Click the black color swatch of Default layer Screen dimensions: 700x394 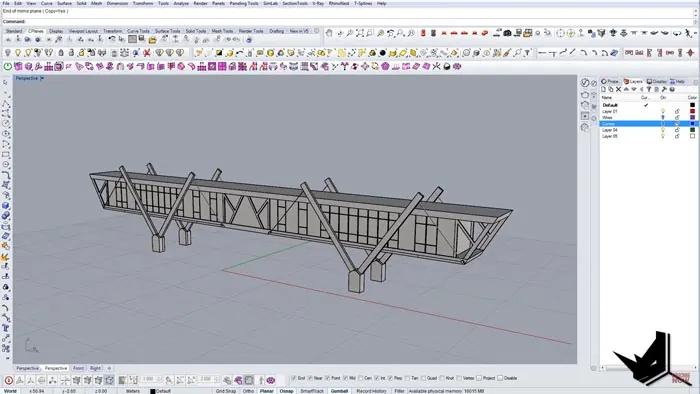tap(692, 105)
